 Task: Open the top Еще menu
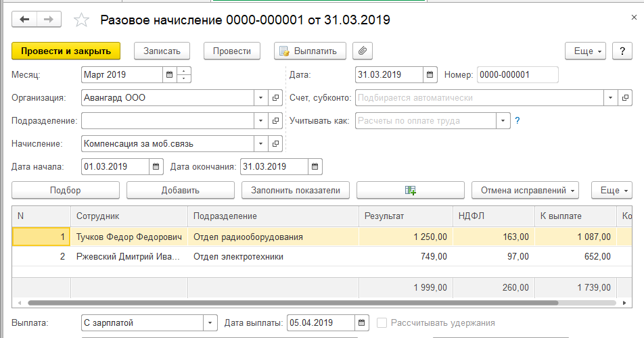click(585, 51)
